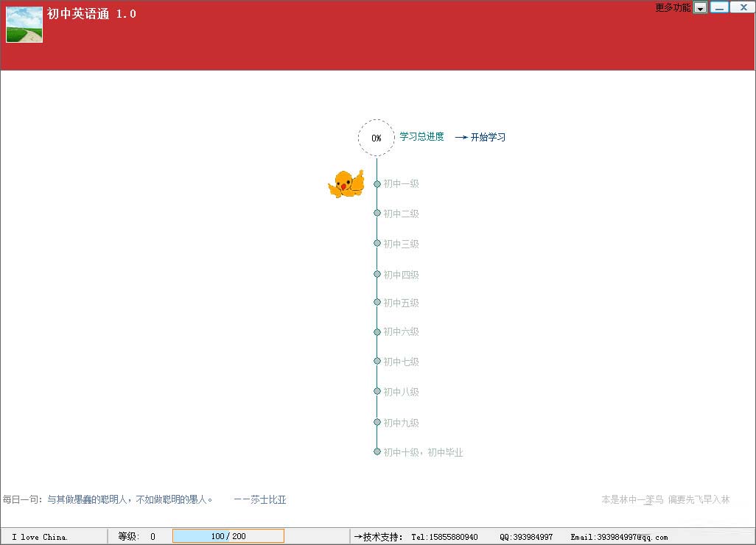The image size is (756, 545).
Task: Select the 初中四级 node dot
Action: [377, 274]
